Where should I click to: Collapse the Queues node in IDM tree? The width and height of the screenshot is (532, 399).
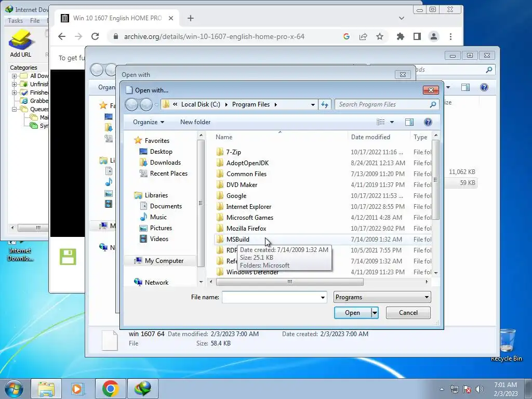click(14, 109)
